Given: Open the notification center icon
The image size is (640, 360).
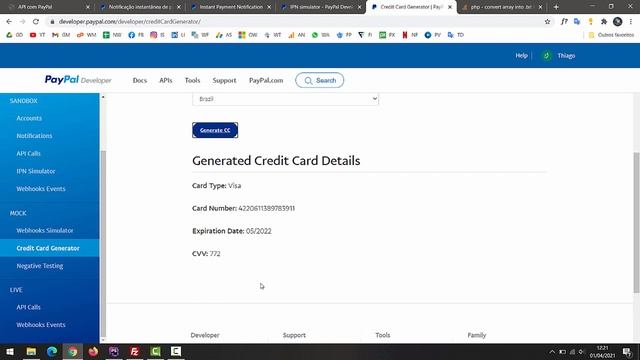Looking at the screenshot, I should coord(627,352).
